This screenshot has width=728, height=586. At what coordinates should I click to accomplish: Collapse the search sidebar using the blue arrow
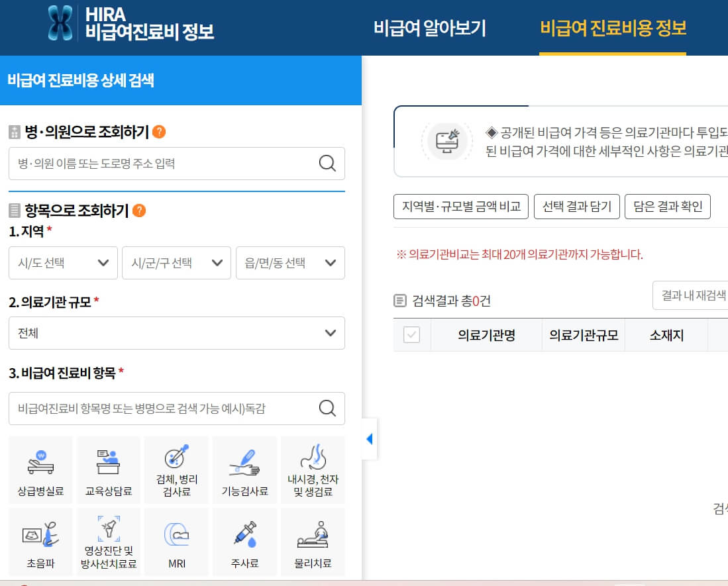[370, 438]
